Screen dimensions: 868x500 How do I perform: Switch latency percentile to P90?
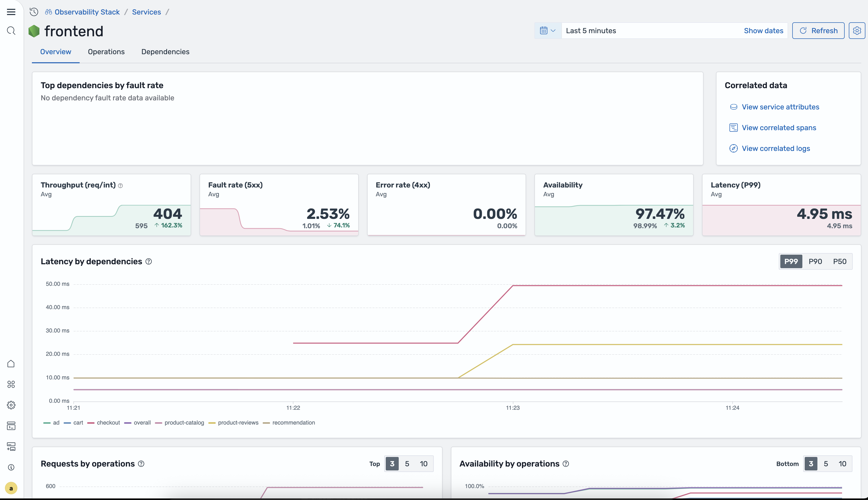(815, 261)
